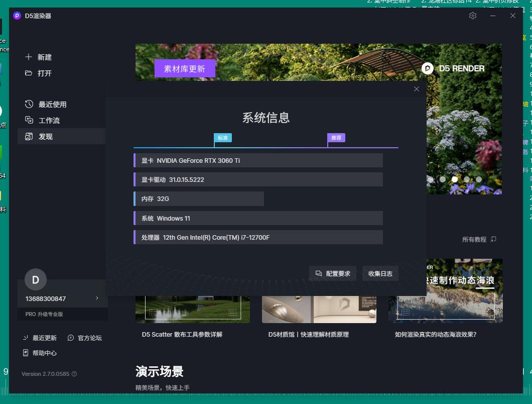Screen dimensions: 532x404
Task: Click the plus icon beside 新建
Action: click(x=29, y=57)
